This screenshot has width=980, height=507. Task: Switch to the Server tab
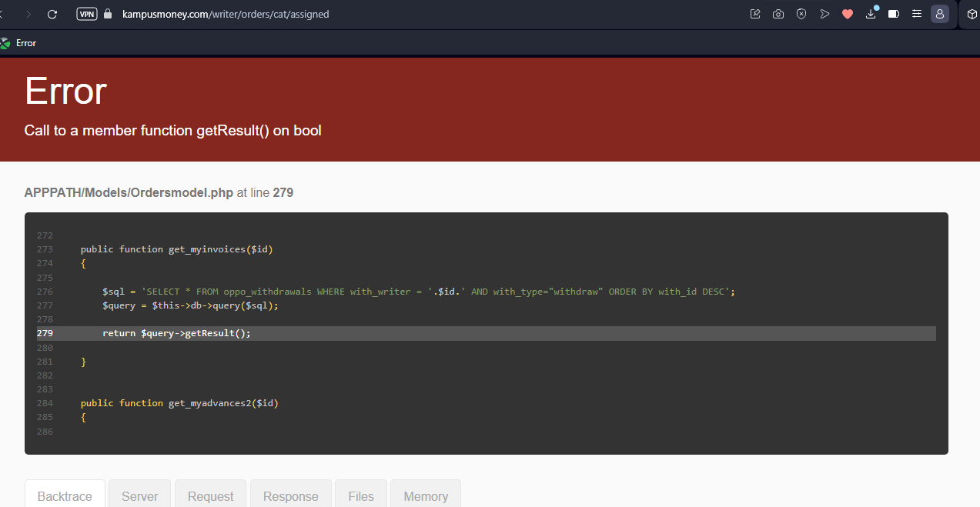pos(140,496)
